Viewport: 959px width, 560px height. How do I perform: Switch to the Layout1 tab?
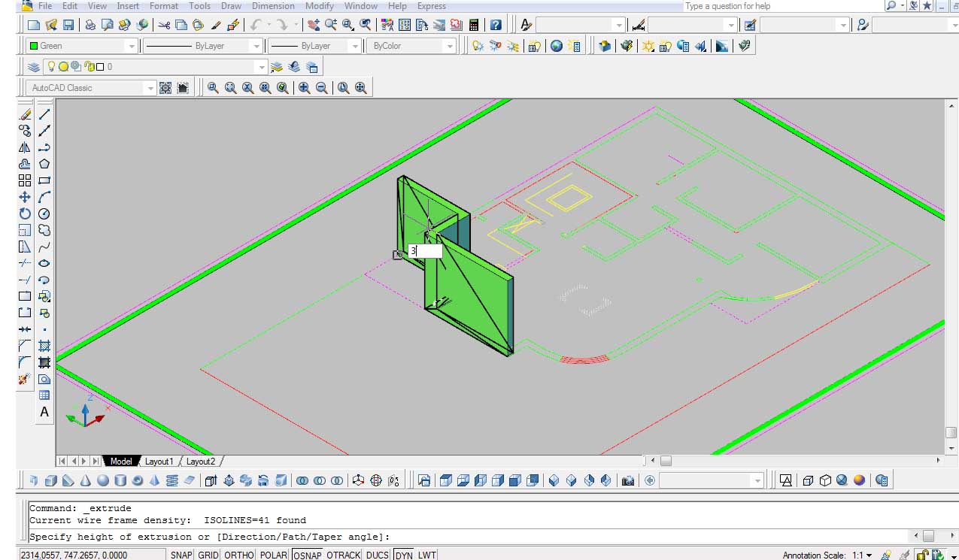point(159,462)
